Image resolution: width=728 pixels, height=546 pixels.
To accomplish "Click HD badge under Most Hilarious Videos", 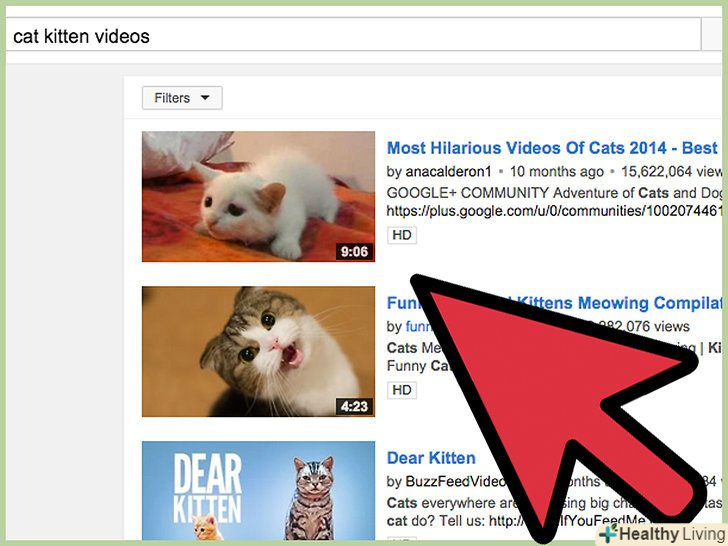I will [402, 235].
